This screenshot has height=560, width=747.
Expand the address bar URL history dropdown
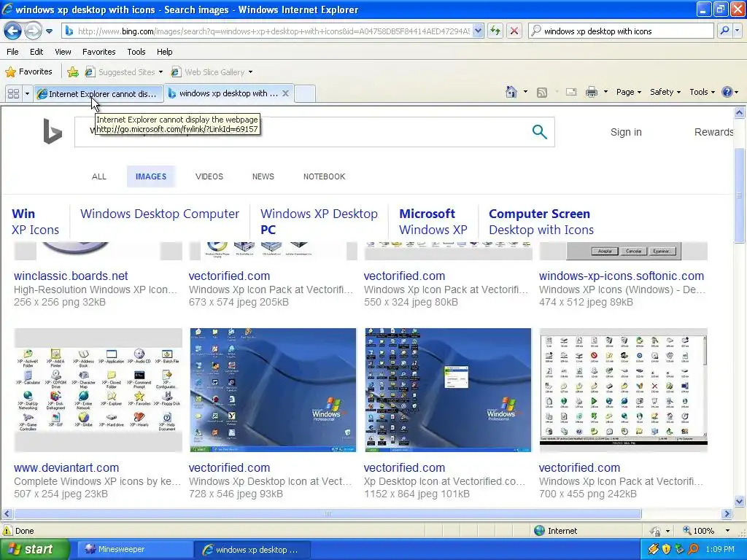point(479,31)
